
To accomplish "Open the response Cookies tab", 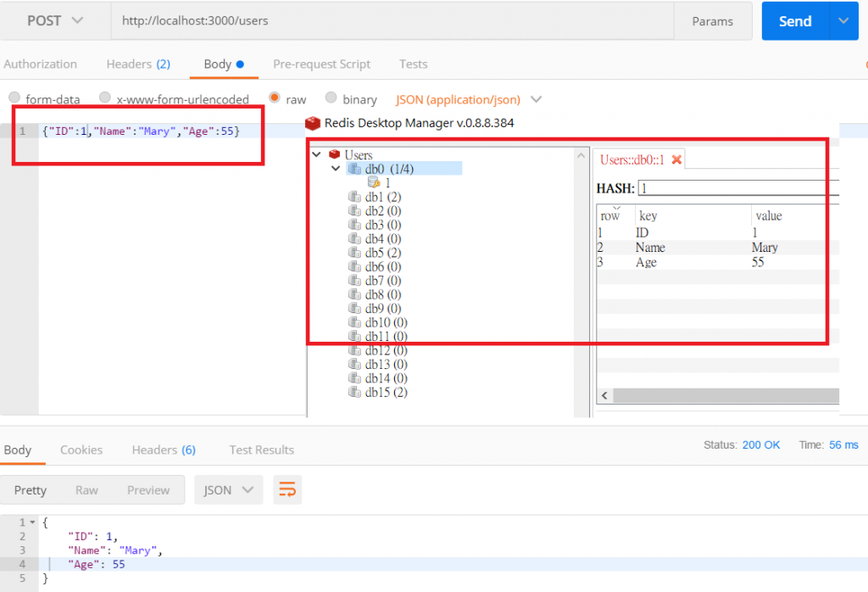I will click(x=81, y=450).
